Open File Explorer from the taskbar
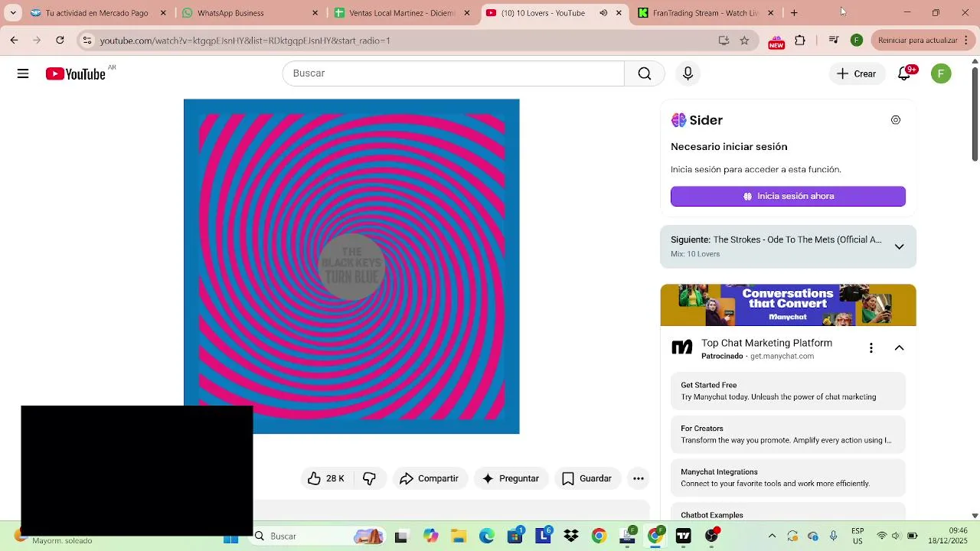Viewport: 980px width, 551px height. coord(459,536)
